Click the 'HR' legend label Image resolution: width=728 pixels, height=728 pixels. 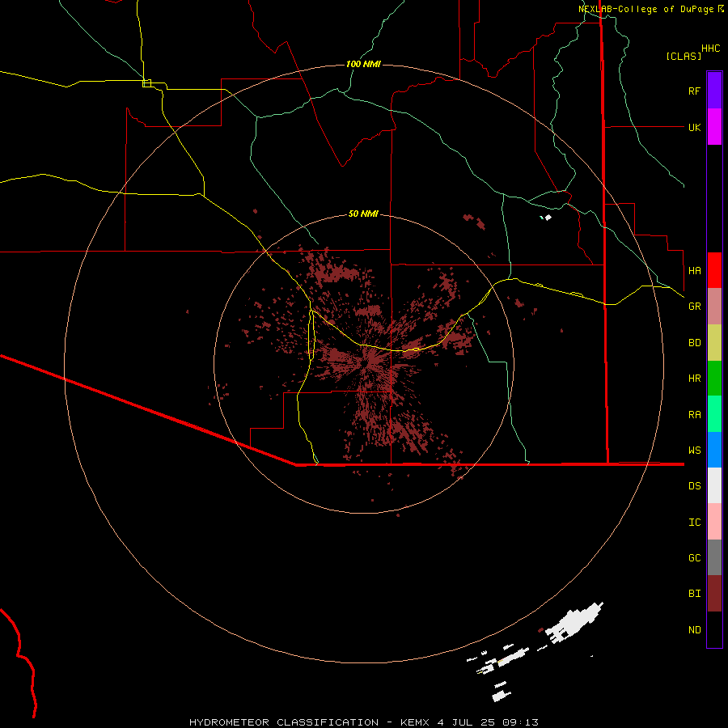coord(694,379)
